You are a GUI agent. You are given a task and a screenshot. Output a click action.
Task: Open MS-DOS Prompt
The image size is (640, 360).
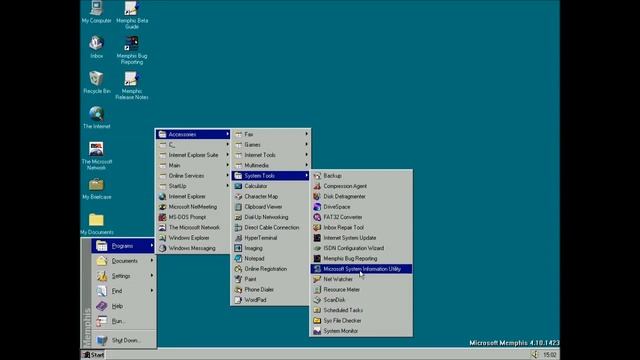(193, 217)
